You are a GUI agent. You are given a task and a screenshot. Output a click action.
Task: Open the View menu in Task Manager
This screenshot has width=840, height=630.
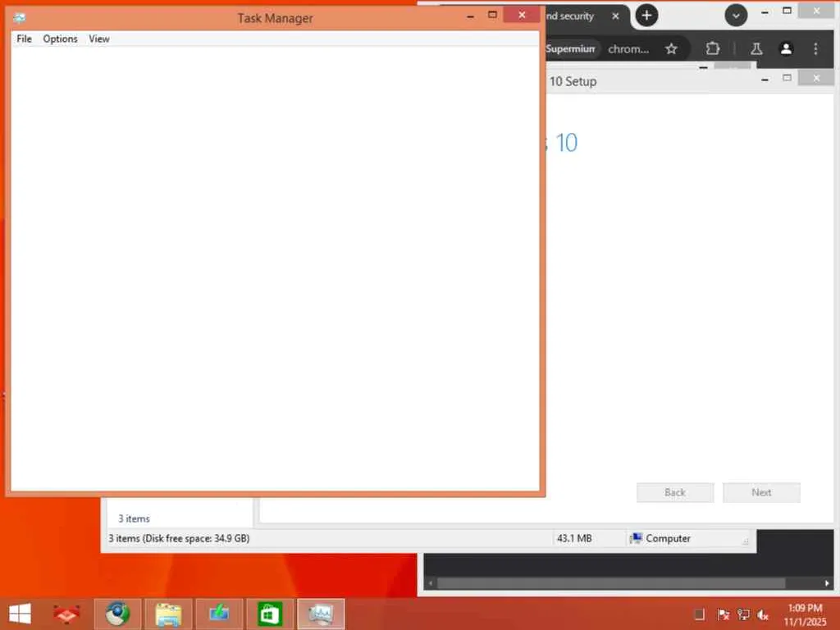99,39
